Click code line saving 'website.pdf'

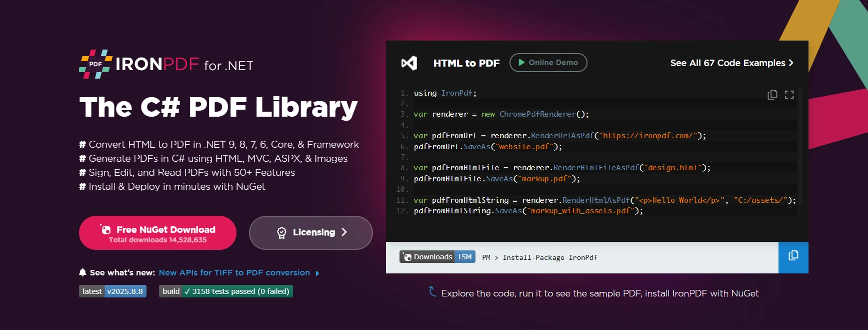coord(487,147)
